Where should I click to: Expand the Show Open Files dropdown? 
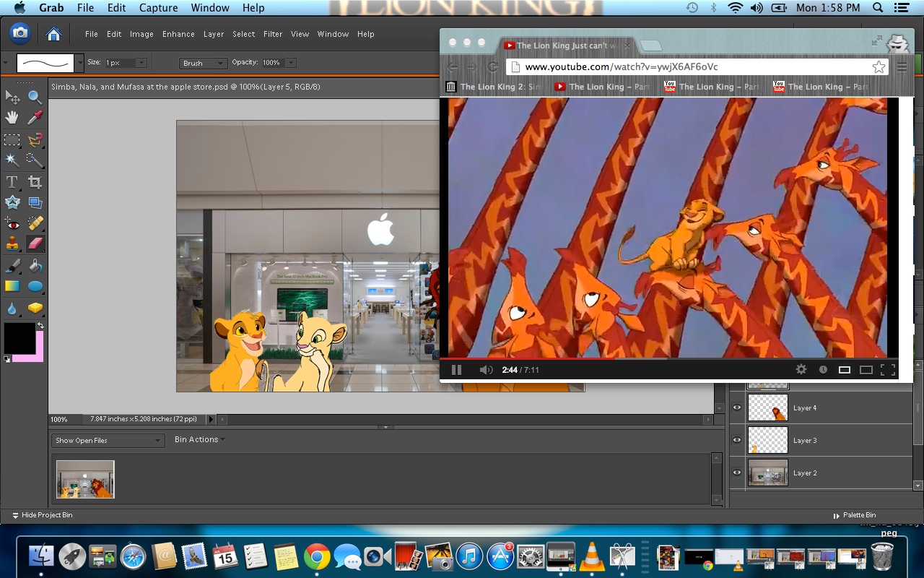(108, 440)
